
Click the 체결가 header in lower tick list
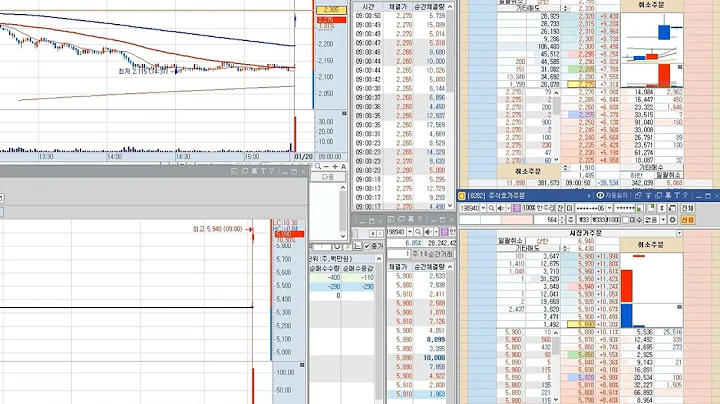[398, 267]
